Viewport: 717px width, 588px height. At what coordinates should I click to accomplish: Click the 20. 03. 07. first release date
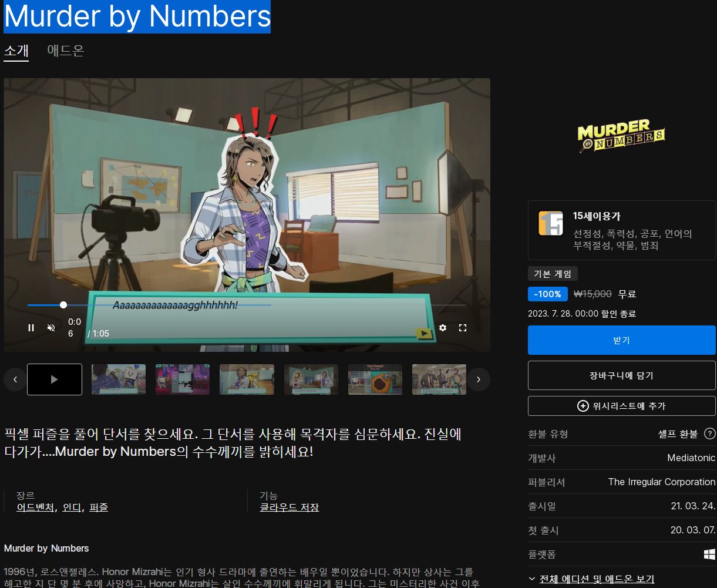click(693, 530)
